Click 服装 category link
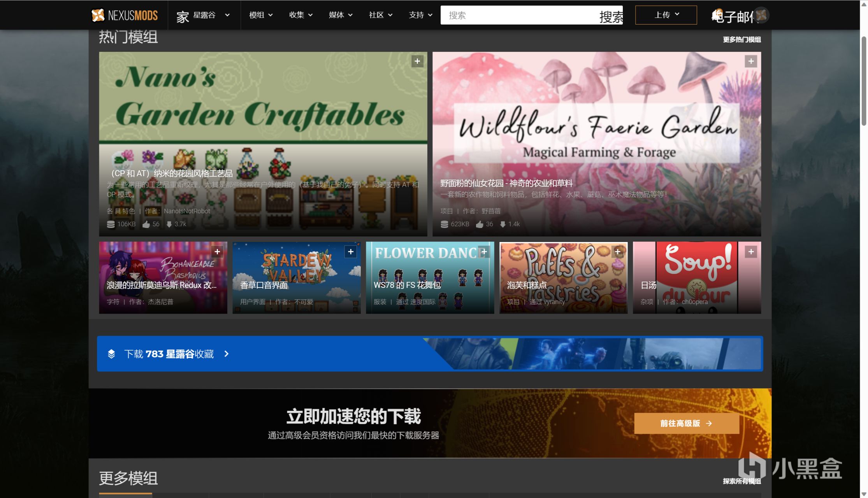 coord(380,302)
